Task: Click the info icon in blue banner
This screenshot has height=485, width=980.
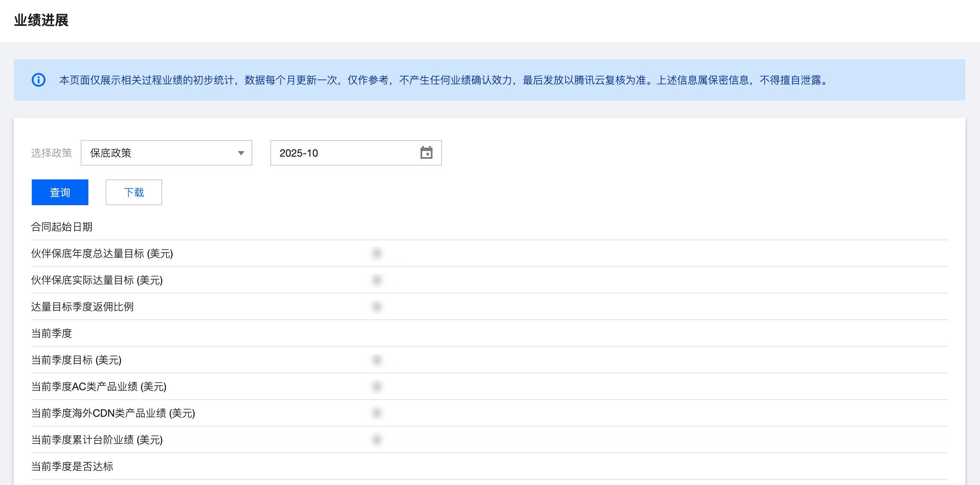Action: [x=39, y=80]
